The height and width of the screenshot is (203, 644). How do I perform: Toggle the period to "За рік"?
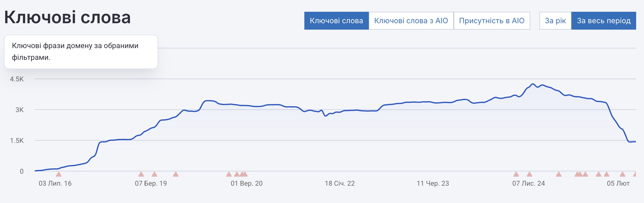555,21
